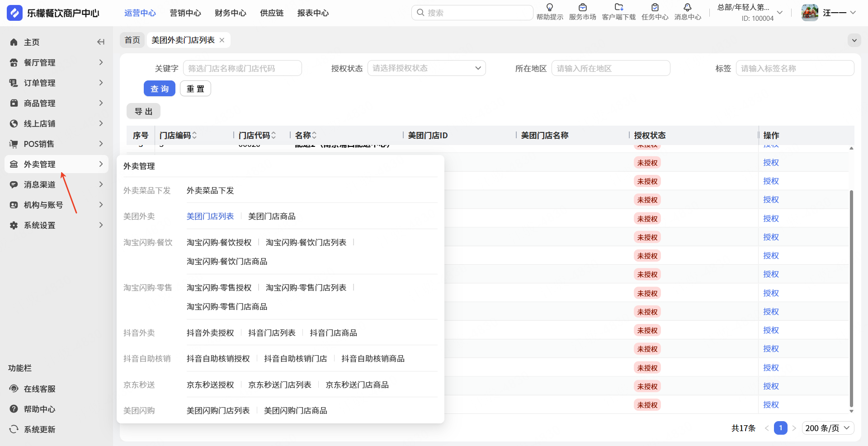
Task: Open the 200 条/页 page size dropdown
Action: click(x=828, y=428)
